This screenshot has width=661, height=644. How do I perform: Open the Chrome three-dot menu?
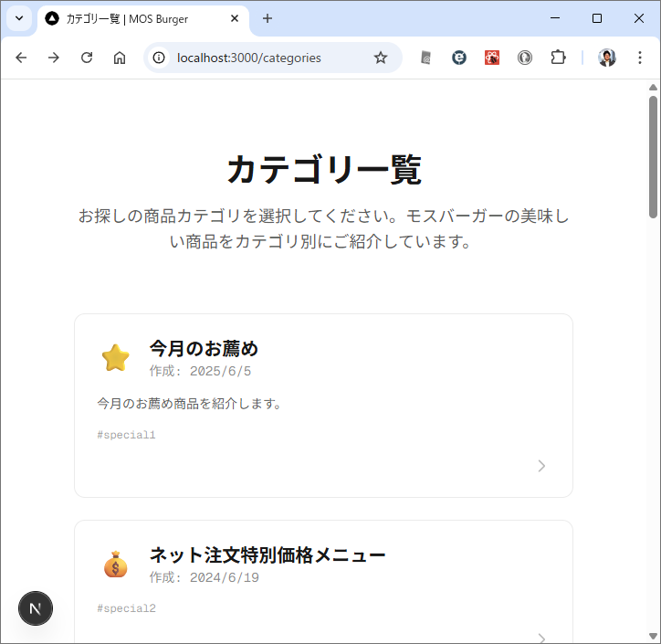(x=640, y=58)
